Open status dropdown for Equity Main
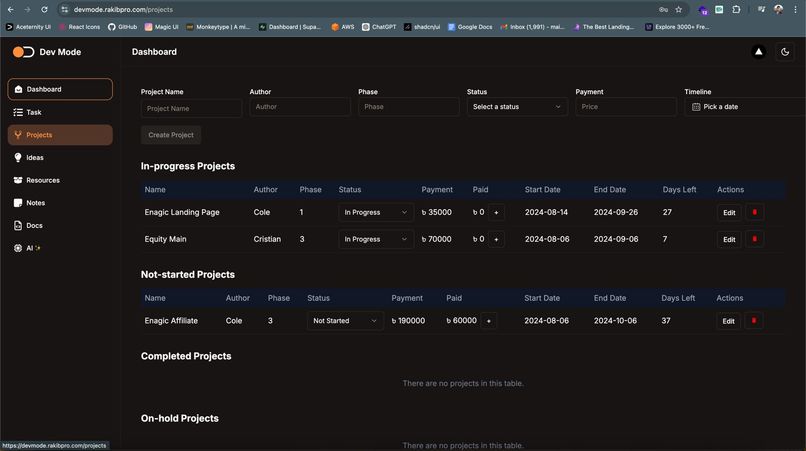Screen dimensions: 806x451 pyautogui.click(x=376, y=239)
